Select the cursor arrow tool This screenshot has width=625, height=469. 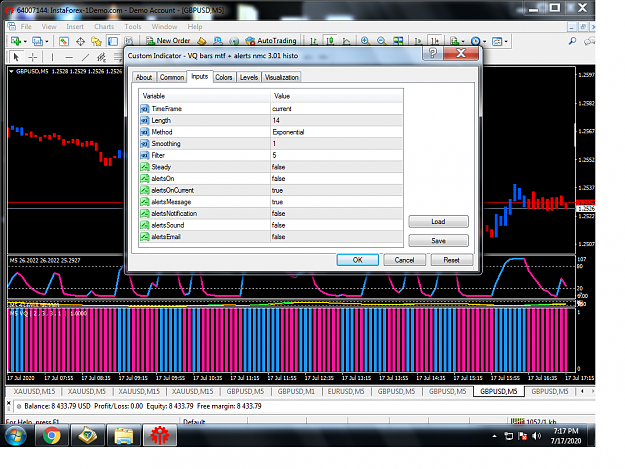[x=16, y=57]
